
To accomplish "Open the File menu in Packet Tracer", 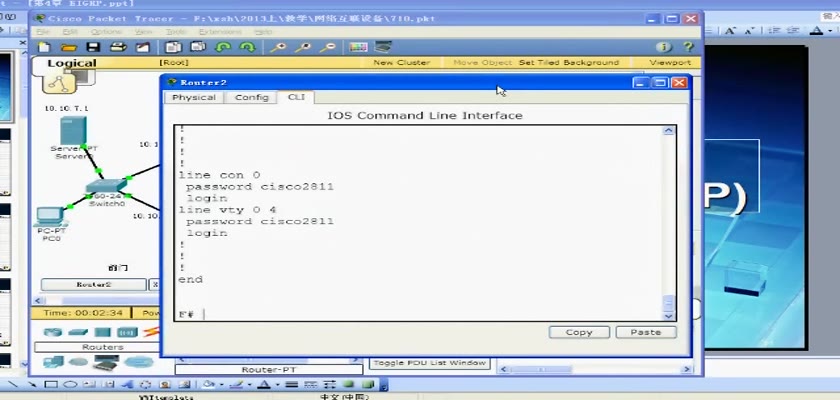I will (42, 32).
